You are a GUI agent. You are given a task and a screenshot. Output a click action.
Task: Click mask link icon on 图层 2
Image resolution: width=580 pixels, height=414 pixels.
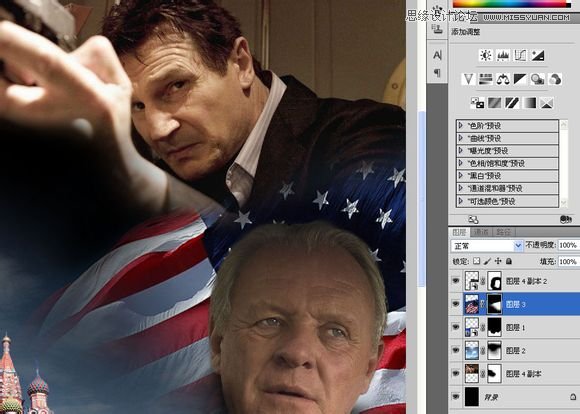pos(483,350)
